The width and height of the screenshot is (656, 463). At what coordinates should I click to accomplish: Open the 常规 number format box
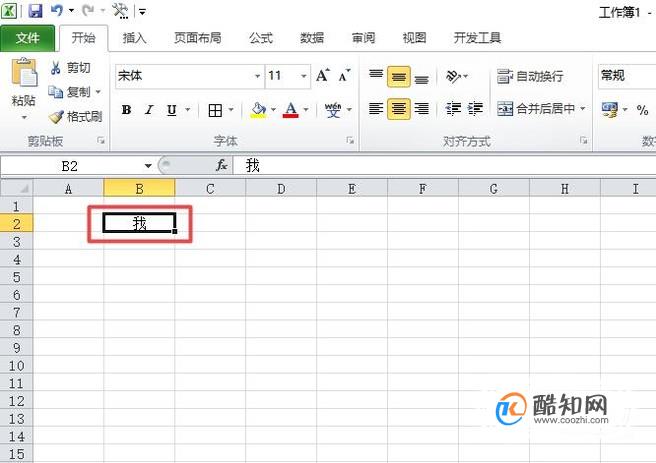627,76
